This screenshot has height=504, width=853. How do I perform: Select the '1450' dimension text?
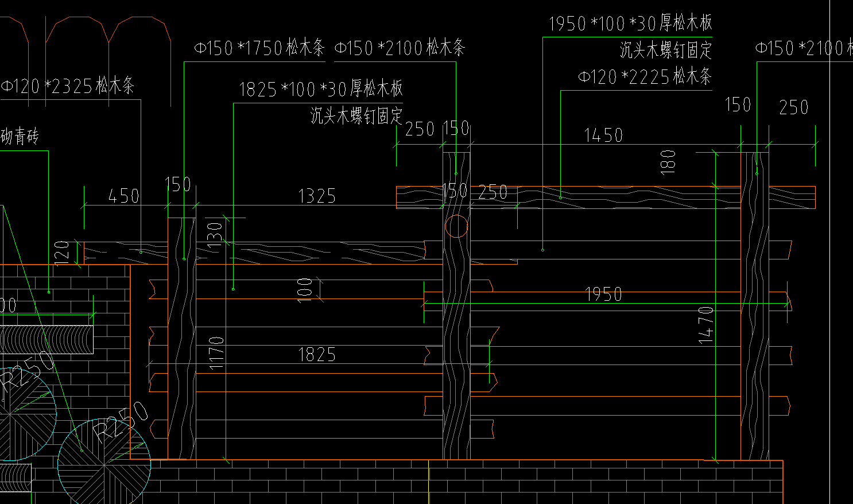[603, 135]
